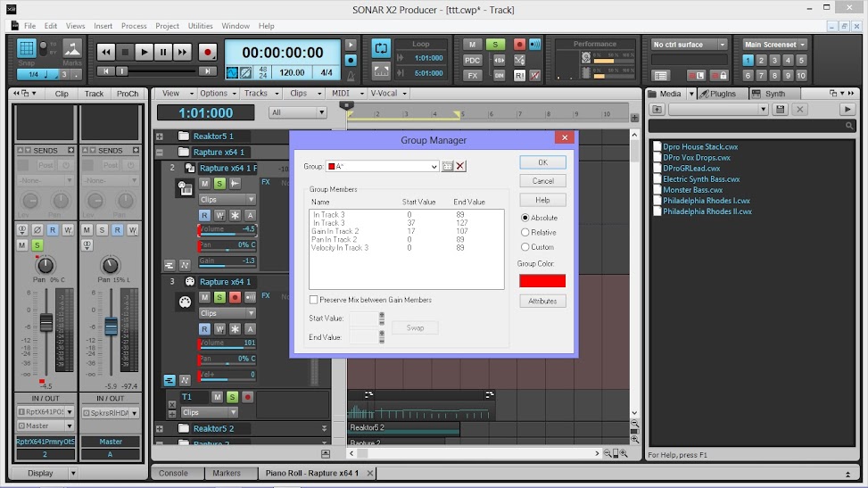Open the MIDI menu in Track view
Screen dimensions: 868x488
click(347, 93)
